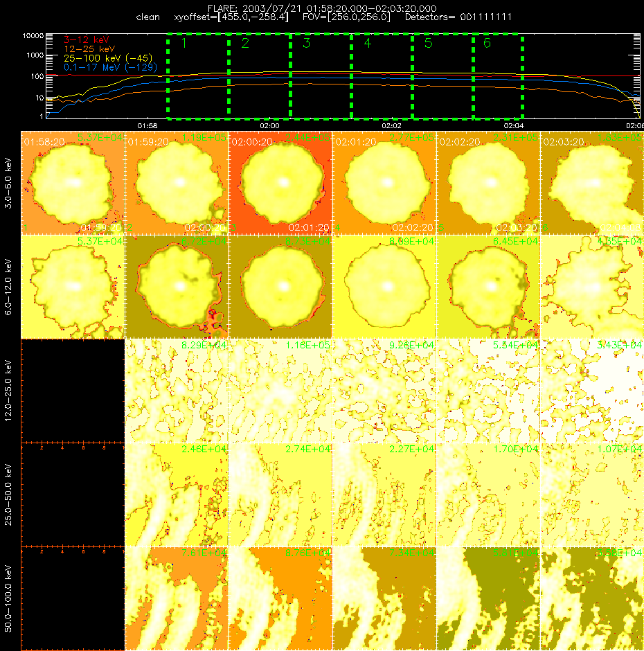The width and height of the screenshot is (644, 651).
Task: Open the 50.0-100.0 keV image in interval 4
Action: click(384, 598)
